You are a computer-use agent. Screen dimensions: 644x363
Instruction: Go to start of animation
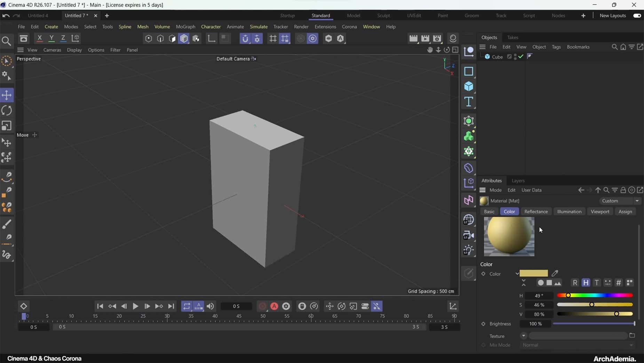click(x=100, y=306)
